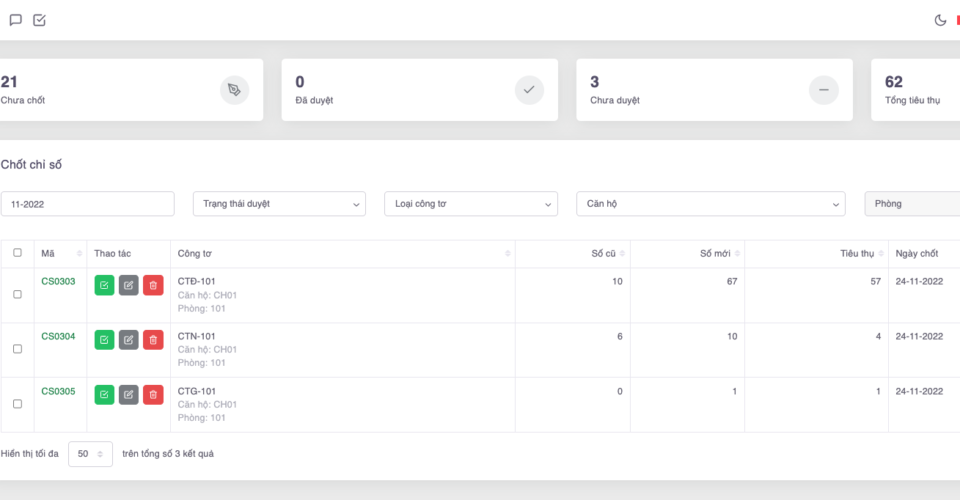Check the select-all checkbox in table header
This screenshot has width=960, height=500.
(x=17, y=253)
